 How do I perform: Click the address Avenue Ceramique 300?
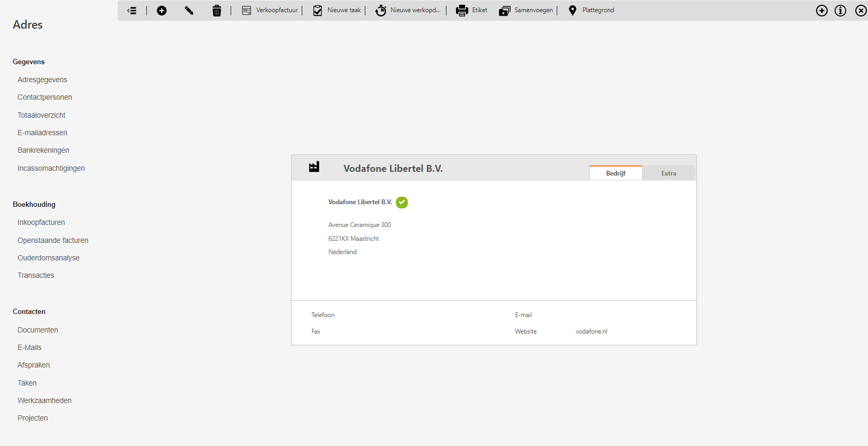360,225
